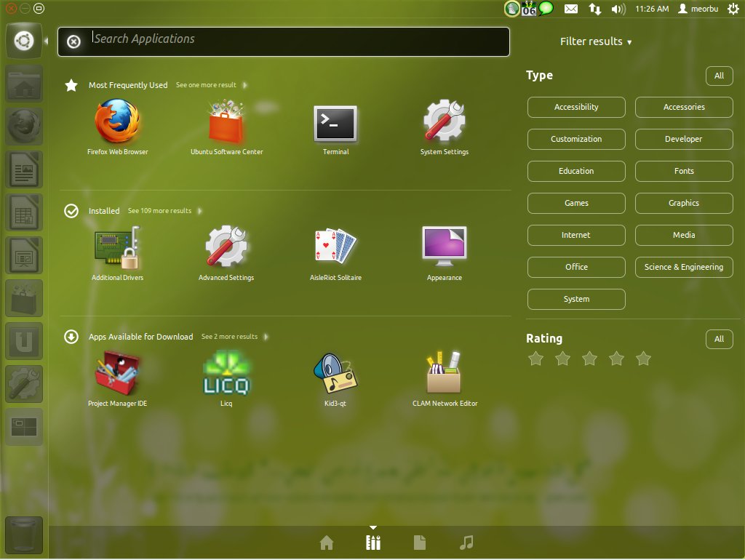Switch to the Applications lens tab

click(x=373, y=543)
